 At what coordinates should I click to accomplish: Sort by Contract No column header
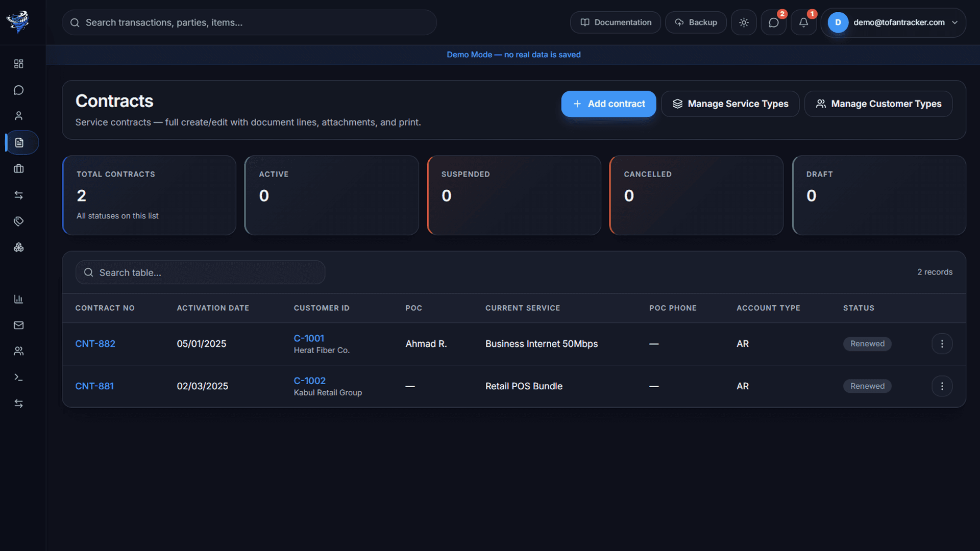pyautogui.click(x=105, y=308)
